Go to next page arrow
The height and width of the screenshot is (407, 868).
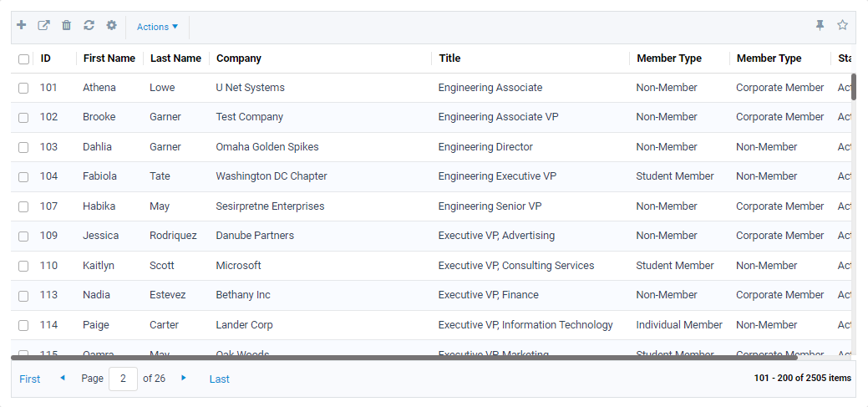(x=184, y=379)
